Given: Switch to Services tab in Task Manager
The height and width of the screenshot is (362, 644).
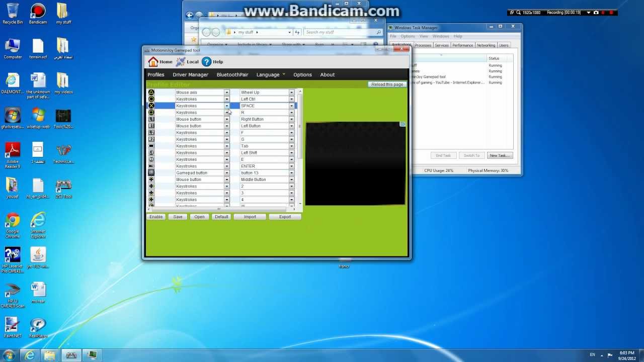Looking at the screenshot, I should (442, 45).
